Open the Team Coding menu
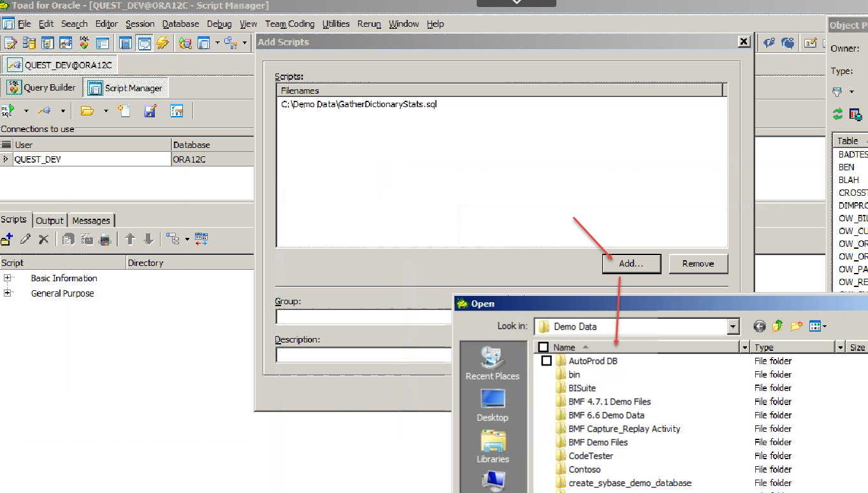Screen dimensions: 868x493 coord(290,24)
